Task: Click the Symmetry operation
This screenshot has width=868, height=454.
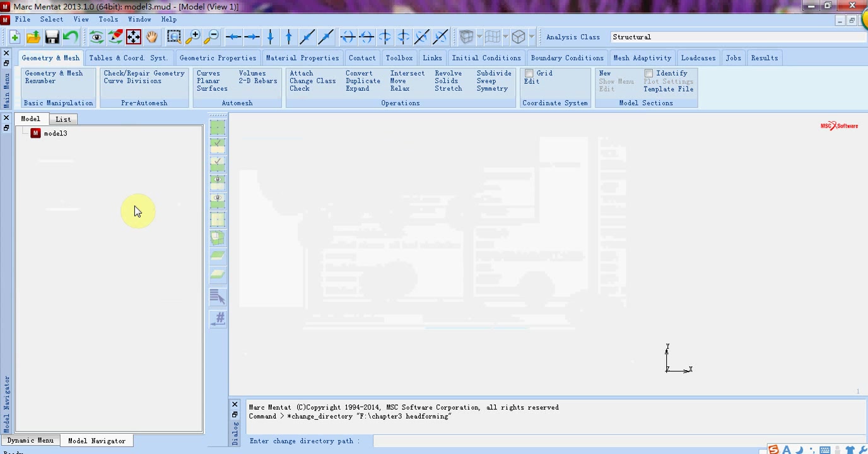Action: [x=492, y=88]
